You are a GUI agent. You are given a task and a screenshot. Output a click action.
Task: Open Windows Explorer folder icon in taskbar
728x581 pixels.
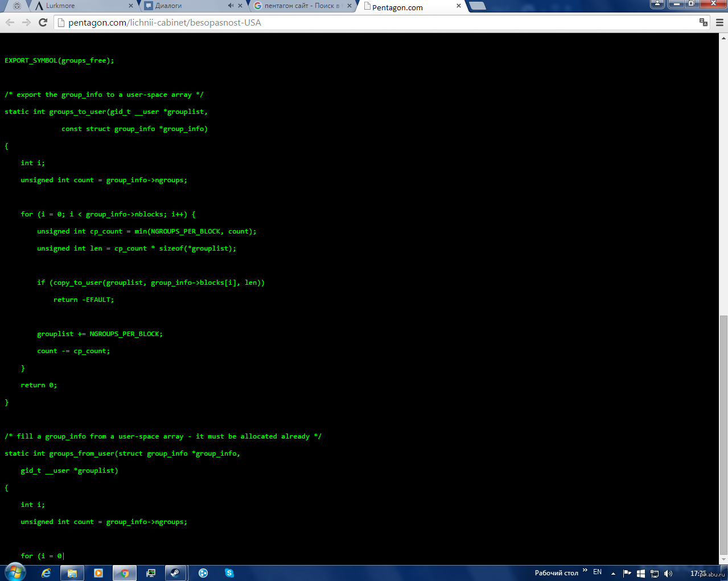[x=72, y=573]
